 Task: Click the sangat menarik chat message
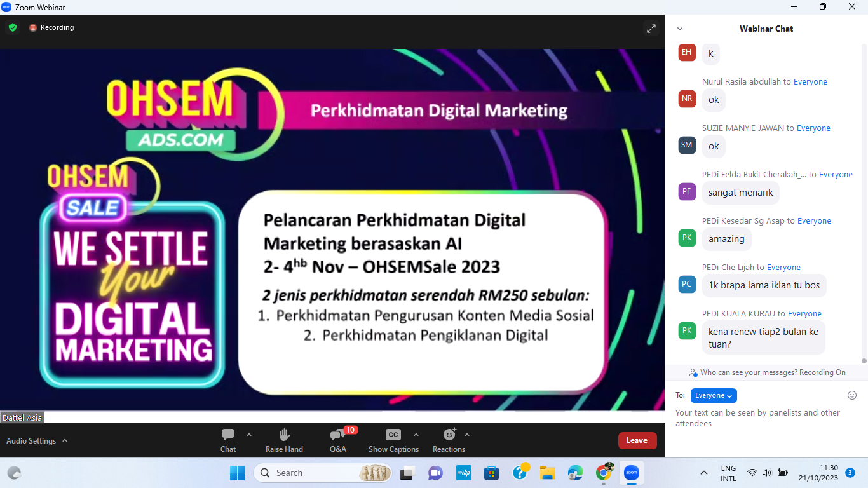click(x=740, y=192)
